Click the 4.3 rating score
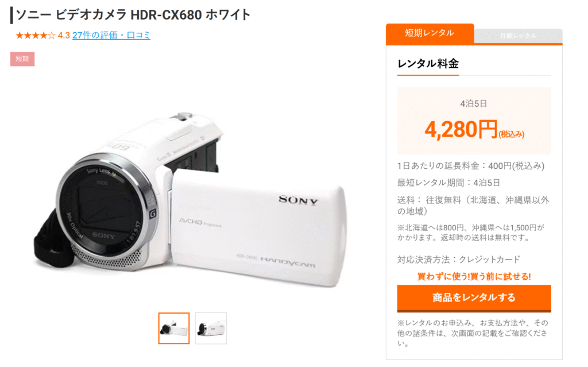The height and width of the screenshot is (367, 588). tap(64, 36)
